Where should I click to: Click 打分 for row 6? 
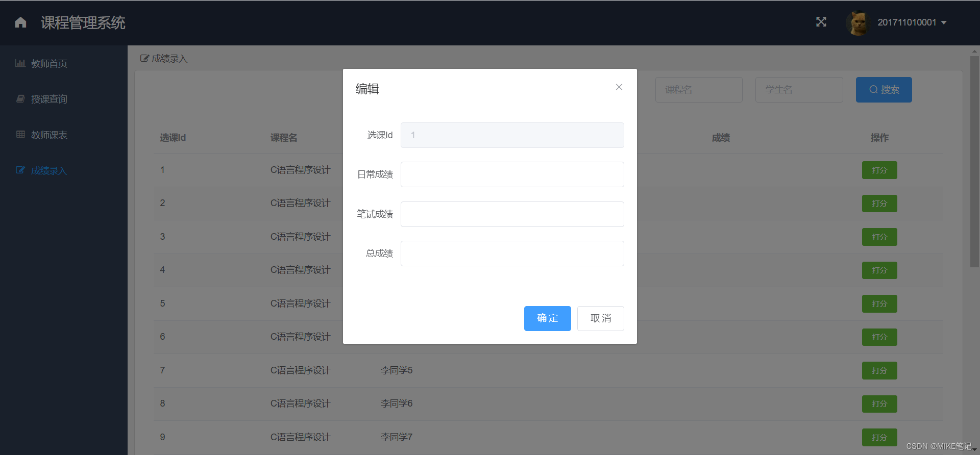point(879,337)
